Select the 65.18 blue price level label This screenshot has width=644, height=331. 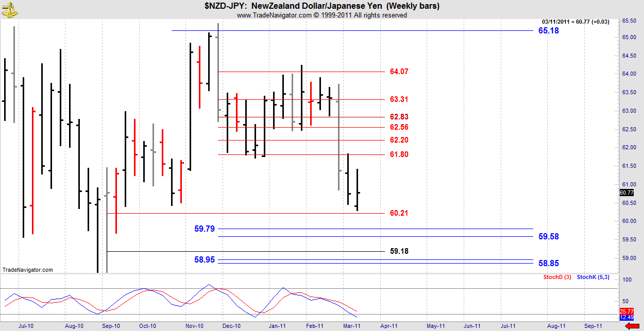548,31
